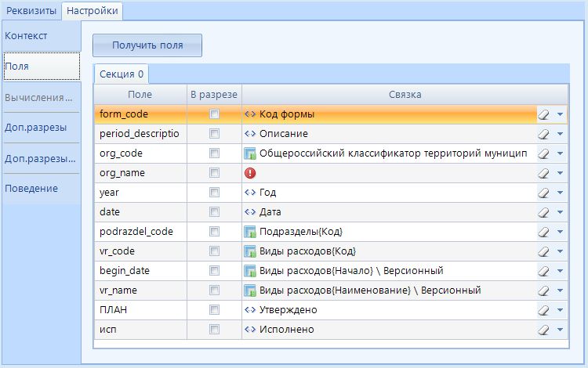
Task: Click eraser icon in vr_code row
Action: [x=545, y=251]
